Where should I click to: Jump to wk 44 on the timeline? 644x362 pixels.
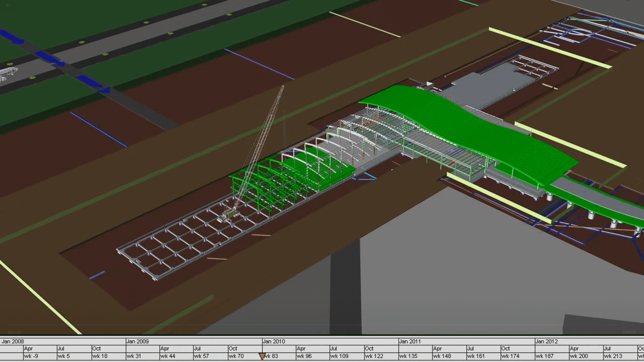pos(168,356)
